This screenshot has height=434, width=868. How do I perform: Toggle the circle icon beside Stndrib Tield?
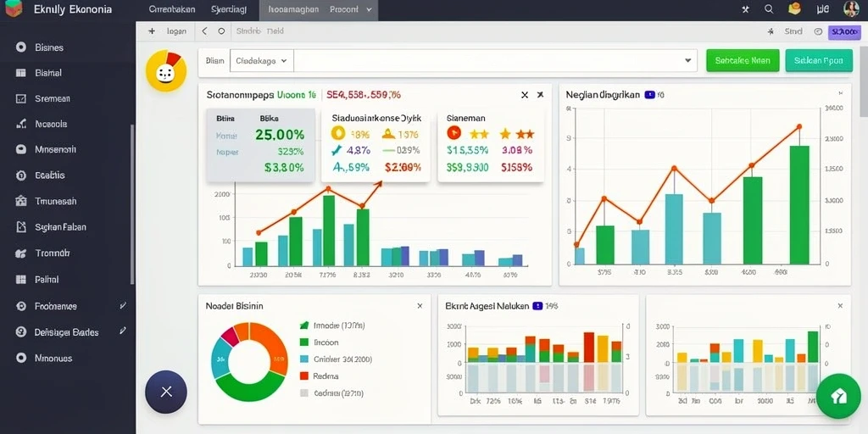point(221,31)
